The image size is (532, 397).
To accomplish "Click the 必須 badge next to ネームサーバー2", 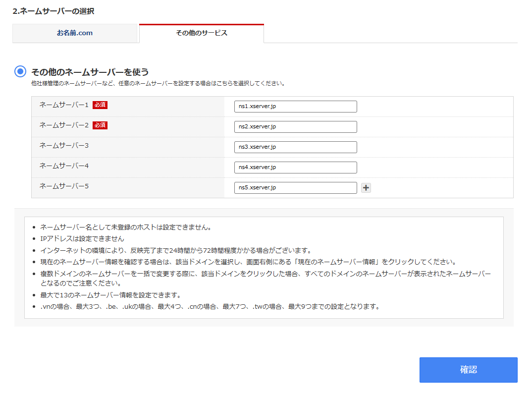I will tap(100, 125).
